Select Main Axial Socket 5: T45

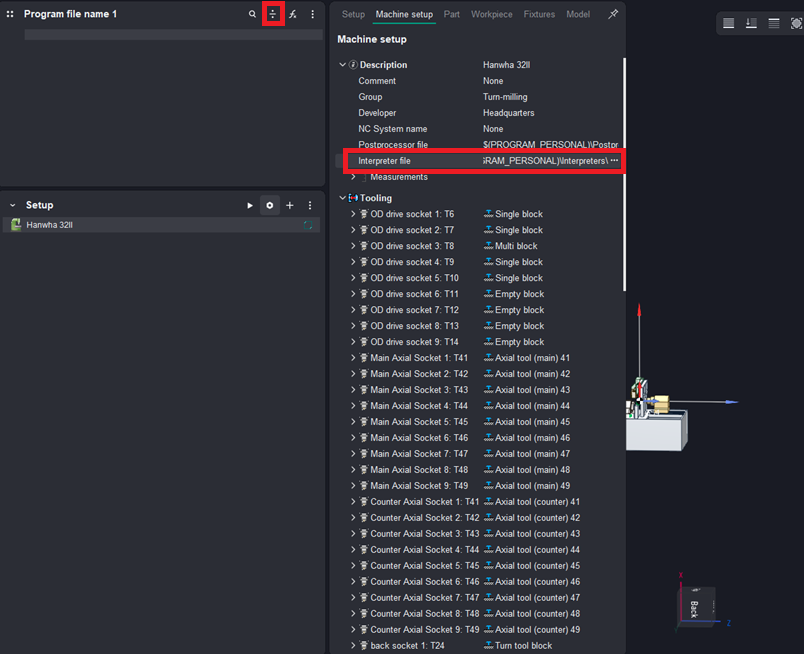(419, 422)
